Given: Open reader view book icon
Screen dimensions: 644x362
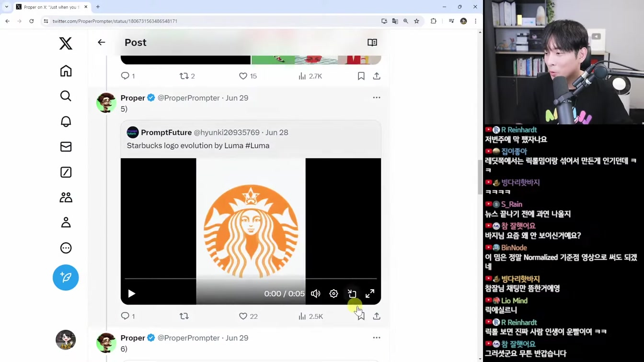Looking at the screenshot, I should coord(372,42).
